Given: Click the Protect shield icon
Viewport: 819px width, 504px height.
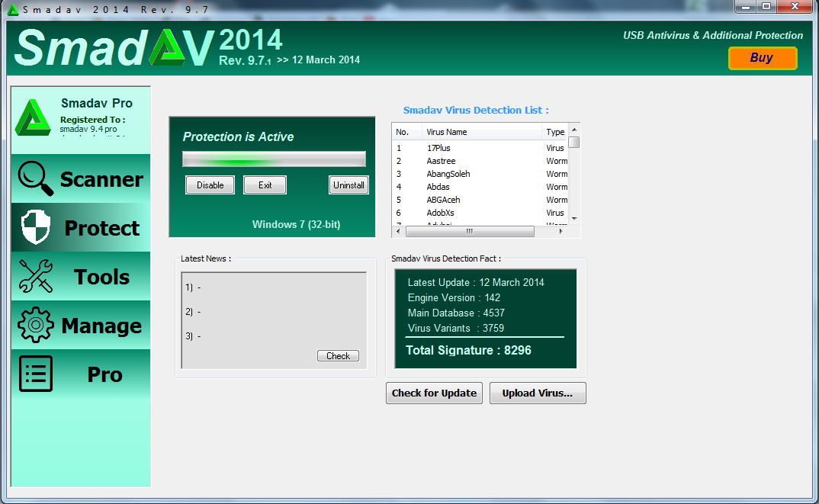Looking at the screenshot, I should pos(36,226).
